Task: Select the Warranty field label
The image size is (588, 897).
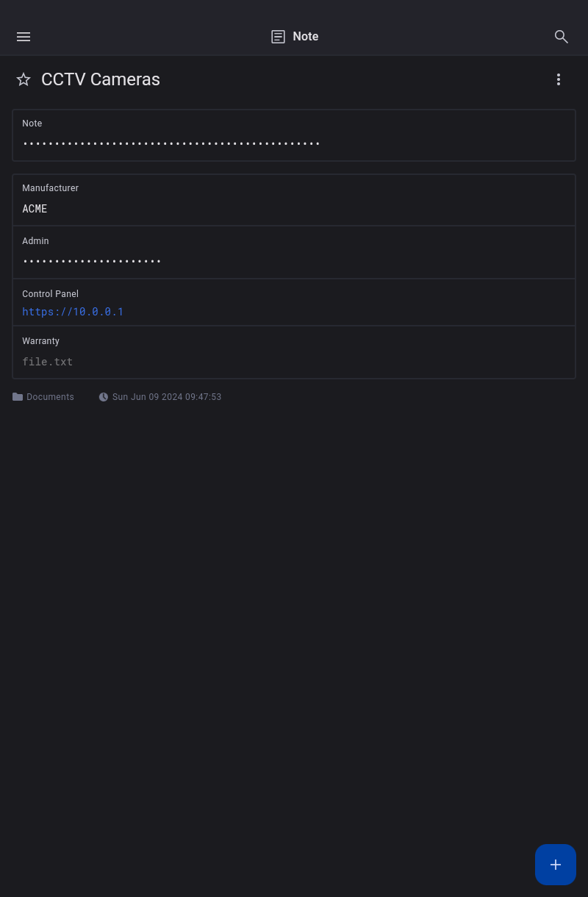Action: tap(40, 341)
